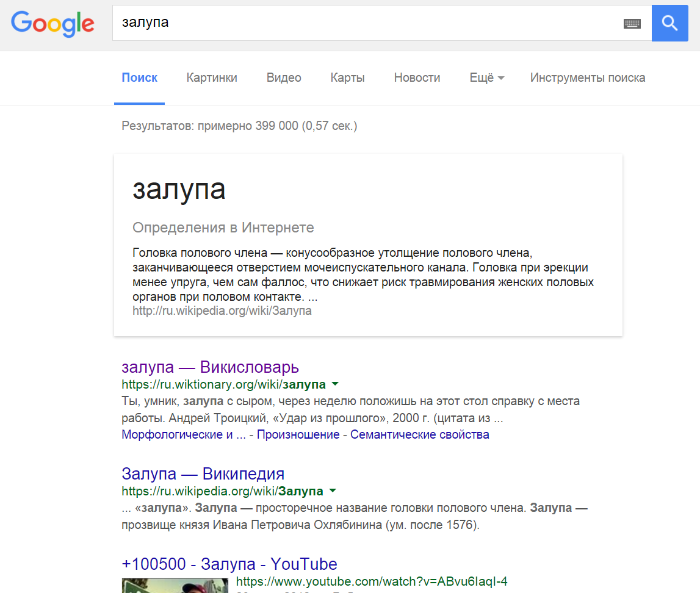
Task: Click the blue magnifier search button
Action: point(669,23)
